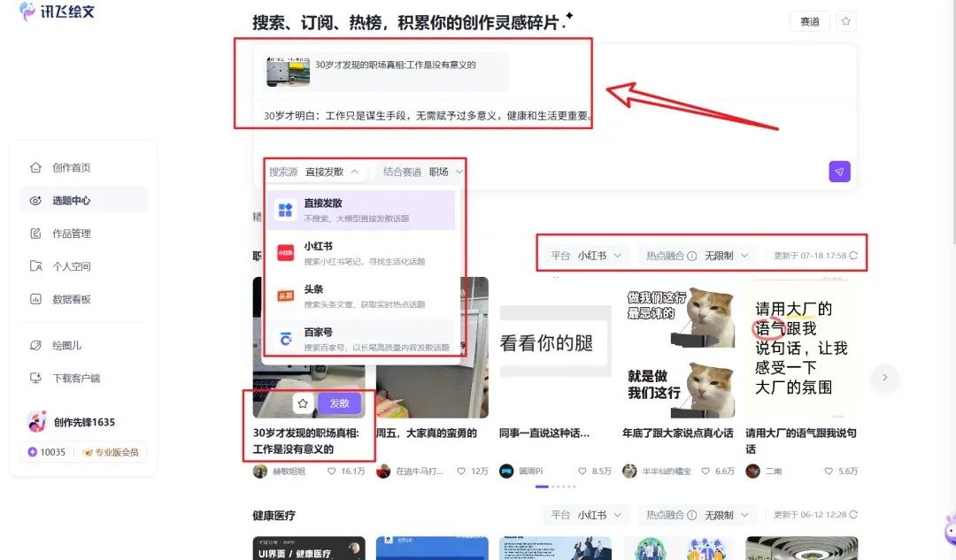Screen dimensions: 956x560
Task: Click the 小红书 red logo icon in list
Action: click(x=285, y=253)
